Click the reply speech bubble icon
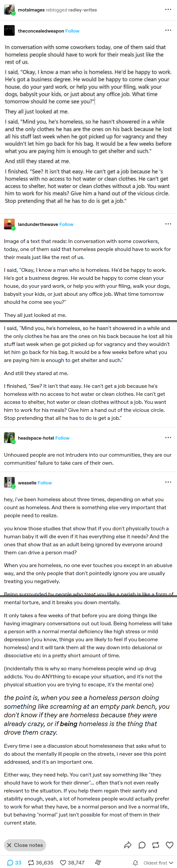This screenshot has height=868, width=177. tap(142, 845)
